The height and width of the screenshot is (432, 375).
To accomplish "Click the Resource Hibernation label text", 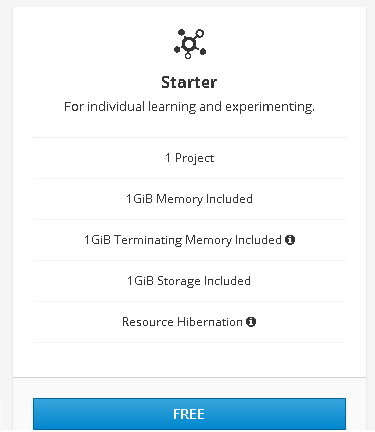I will pyautogui.click(x=182, y=322).
